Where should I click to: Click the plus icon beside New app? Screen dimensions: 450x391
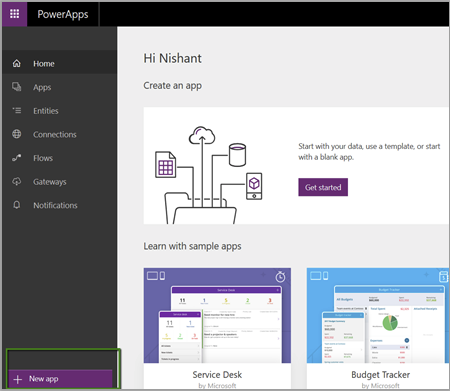coord(18,379)
